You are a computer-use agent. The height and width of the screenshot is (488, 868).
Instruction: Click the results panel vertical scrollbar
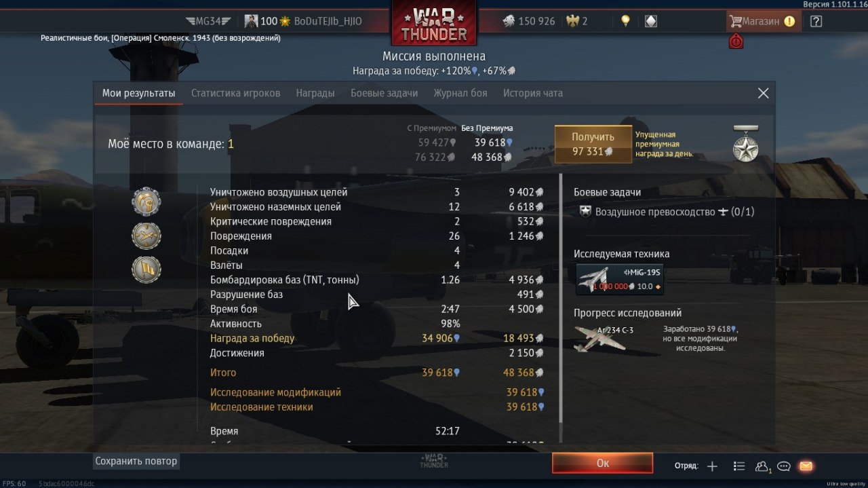[x=561, y=299]
